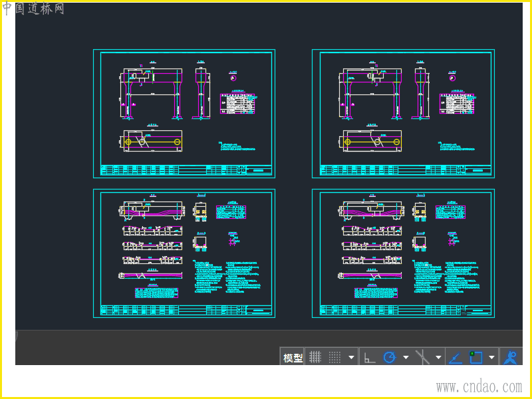Select the bottom-left beam detail drawing sheet
Screen dimensions: 532x399
(x=184, y=253)
